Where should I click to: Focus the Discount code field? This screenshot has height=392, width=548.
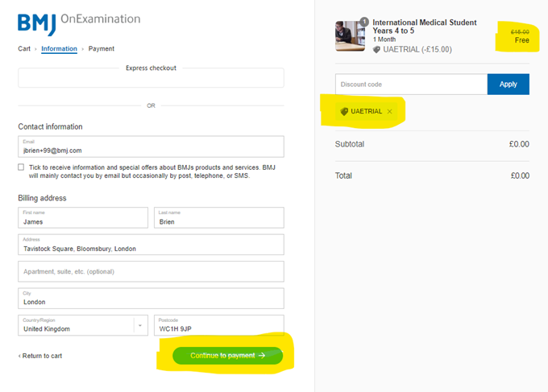411,85
